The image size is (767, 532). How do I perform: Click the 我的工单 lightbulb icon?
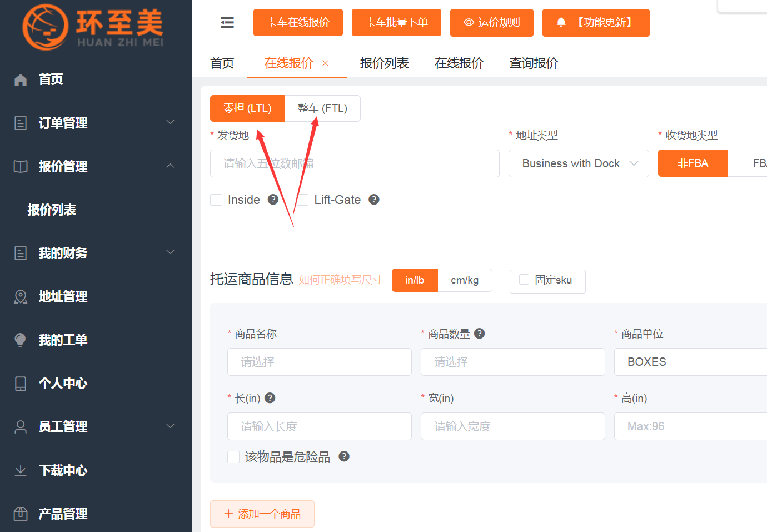21,340
